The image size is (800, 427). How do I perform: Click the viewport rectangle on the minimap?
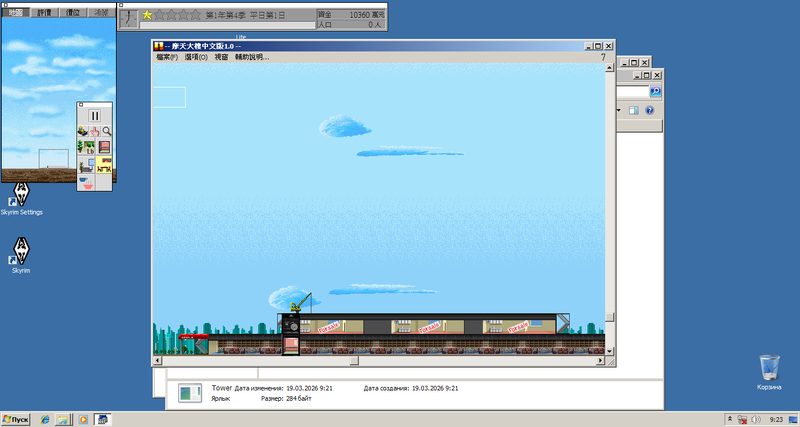coord(54,159)
